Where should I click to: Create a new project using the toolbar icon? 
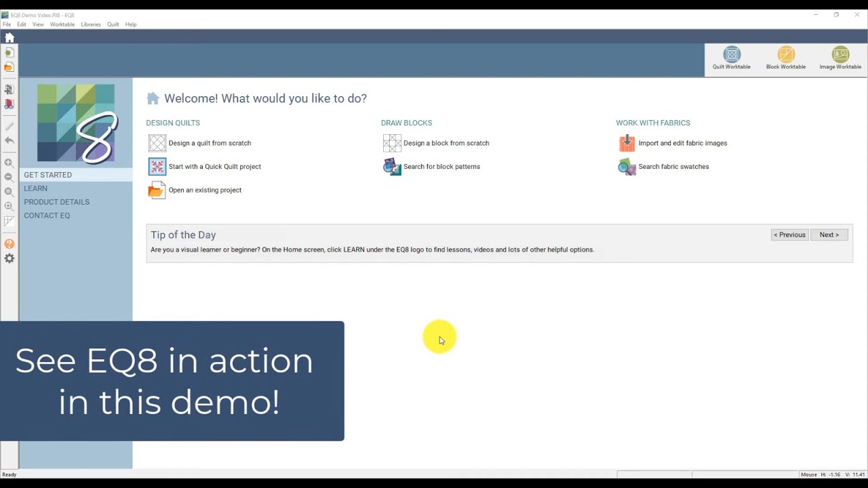[9, 52]
